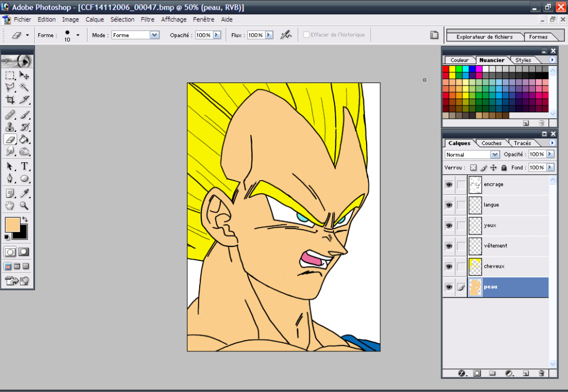Select the Zoom tool

click(x=24, y=206)
